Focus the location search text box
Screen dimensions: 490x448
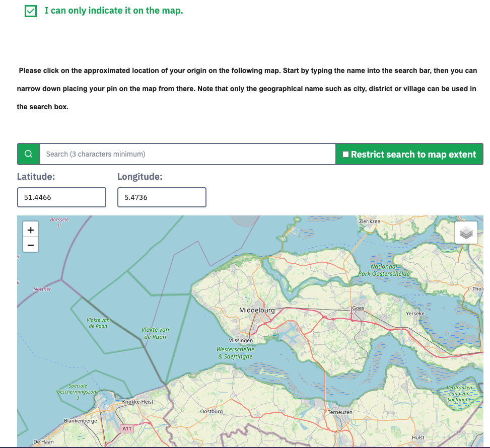(x=187, y=154)
